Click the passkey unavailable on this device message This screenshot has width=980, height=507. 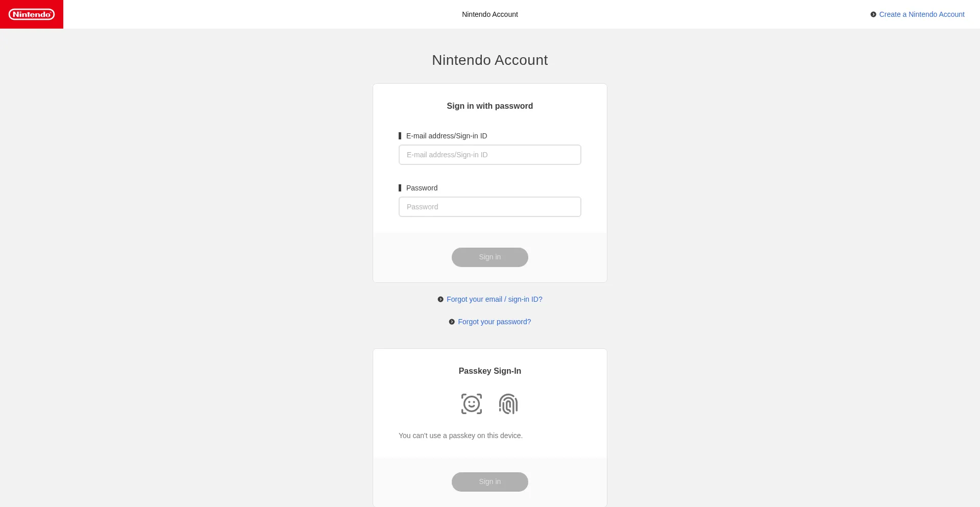coord(460,436)
